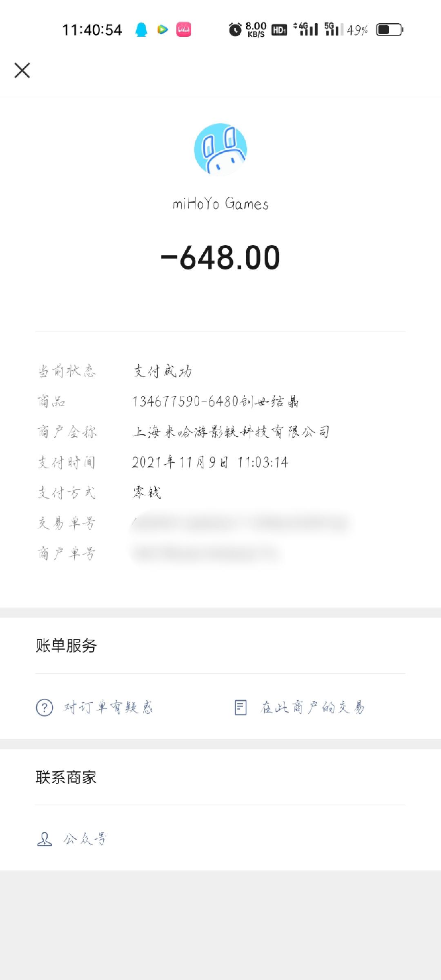
Task: Tap the miHoYo Games rabbit avatar
Action: pyautogui.click(x=220, y=149)
